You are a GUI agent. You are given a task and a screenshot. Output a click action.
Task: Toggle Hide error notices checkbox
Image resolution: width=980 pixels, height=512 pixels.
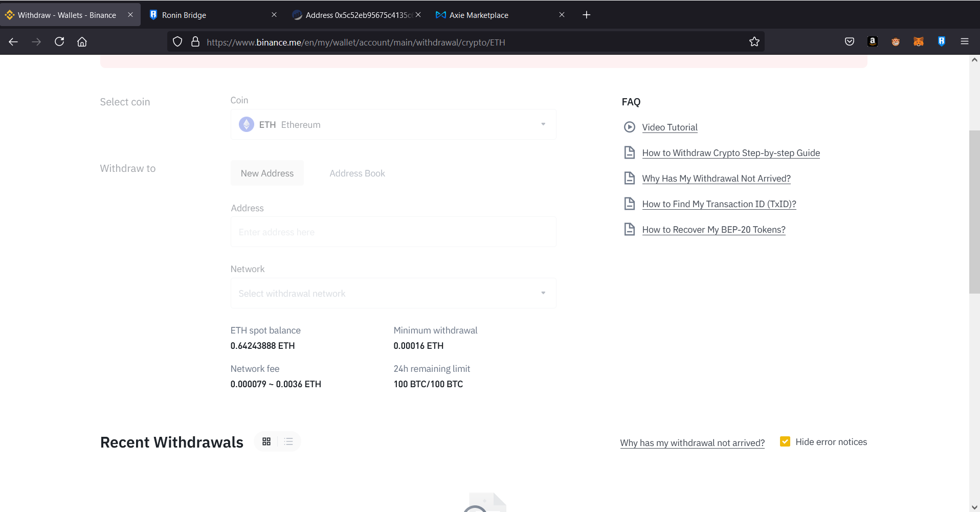pos(785,441)
